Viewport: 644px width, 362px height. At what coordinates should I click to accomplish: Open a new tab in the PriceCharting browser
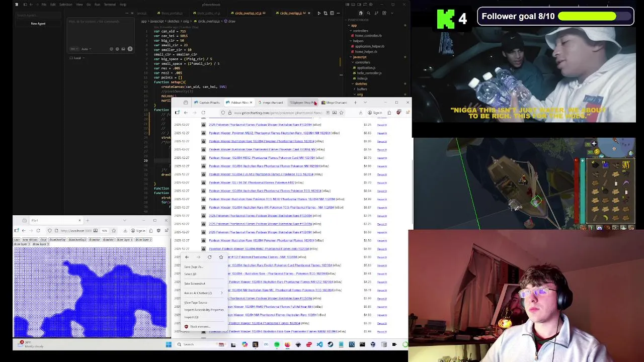coord(355,103)
